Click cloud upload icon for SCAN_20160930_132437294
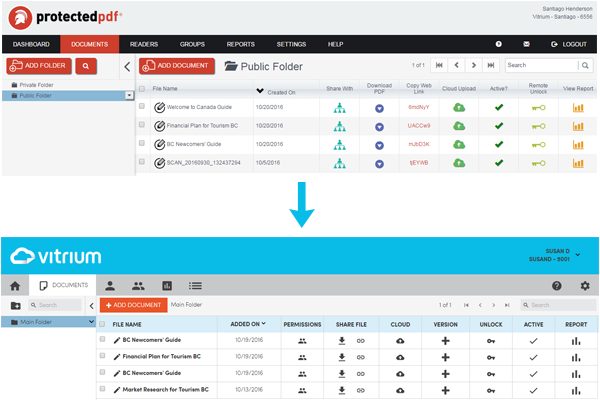 [459, 163]
